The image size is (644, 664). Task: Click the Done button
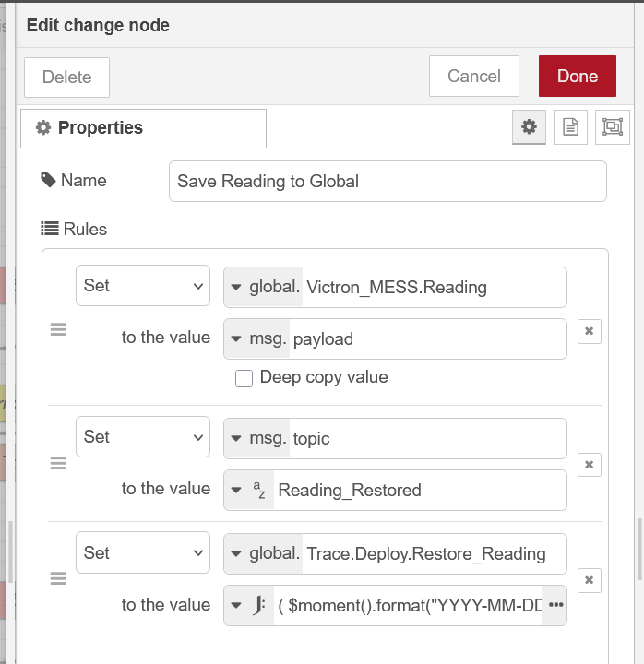coord(578,77)
